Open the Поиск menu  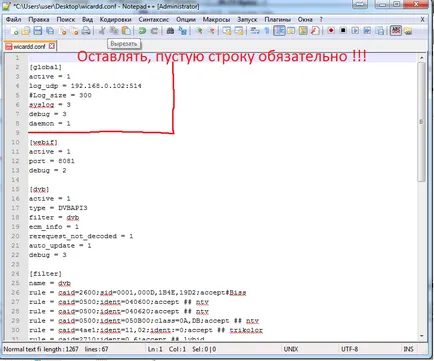tap(66, 19)
